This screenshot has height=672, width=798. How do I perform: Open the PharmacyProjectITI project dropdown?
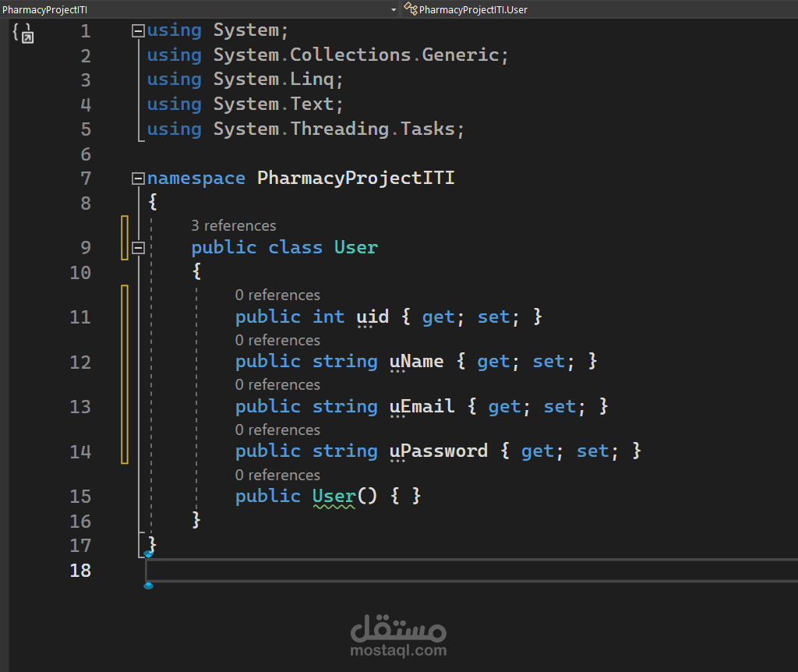pyautogui.click(x=199, y=9)
